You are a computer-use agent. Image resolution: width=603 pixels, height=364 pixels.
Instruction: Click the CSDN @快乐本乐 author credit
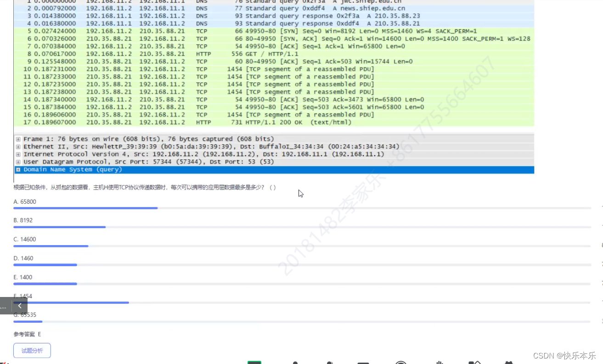[564, 356]
